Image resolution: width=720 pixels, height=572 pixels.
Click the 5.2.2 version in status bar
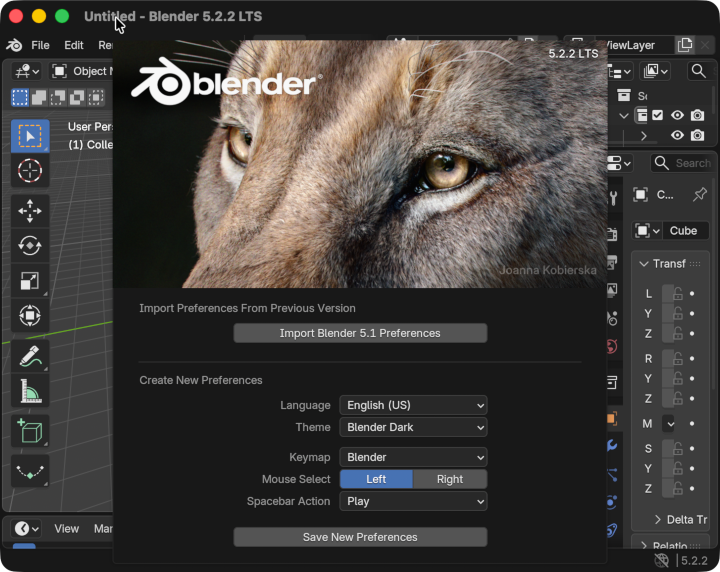pyautogui.click(x=694, y=561)
